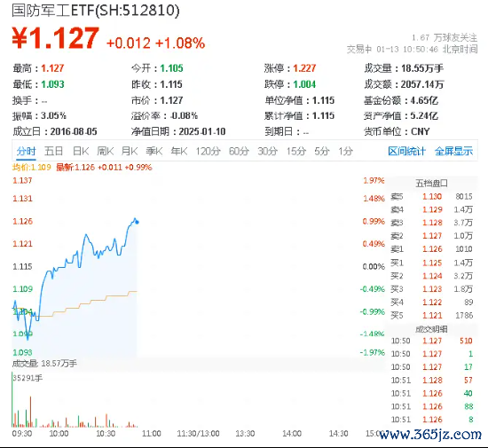Click the 35291手 volume axis label
Image resolution: width=488 pixels, height=448 pixels.
28,378
